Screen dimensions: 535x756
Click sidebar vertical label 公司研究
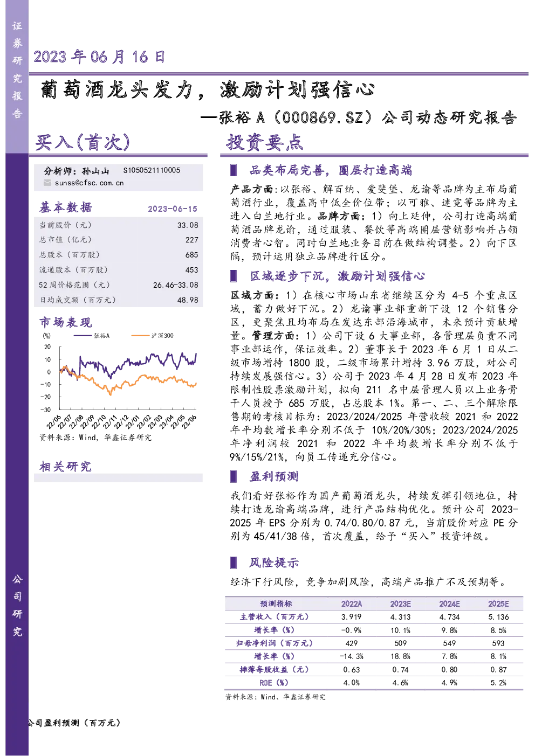(x=17, y=605)
